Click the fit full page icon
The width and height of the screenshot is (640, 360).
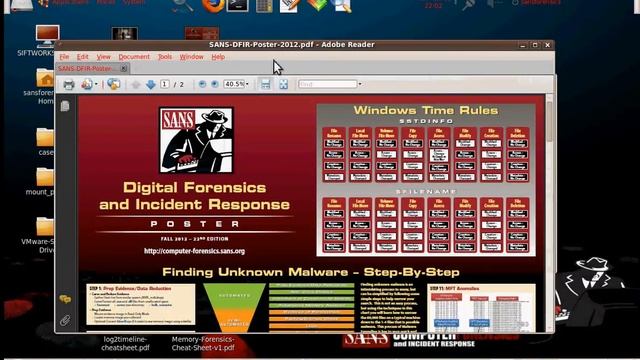[x=283, y=84]
